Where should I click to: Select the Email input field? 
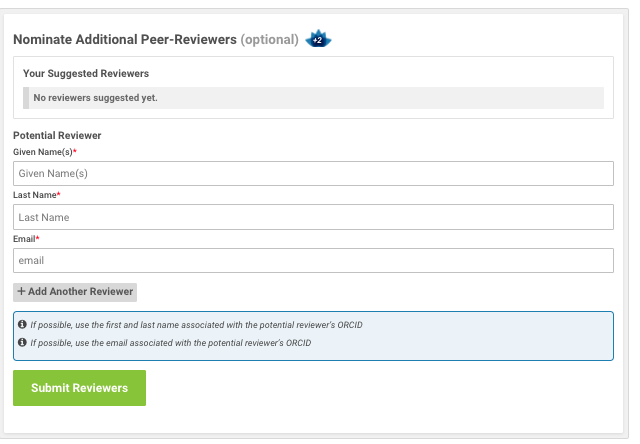click(x=313, y=261)
